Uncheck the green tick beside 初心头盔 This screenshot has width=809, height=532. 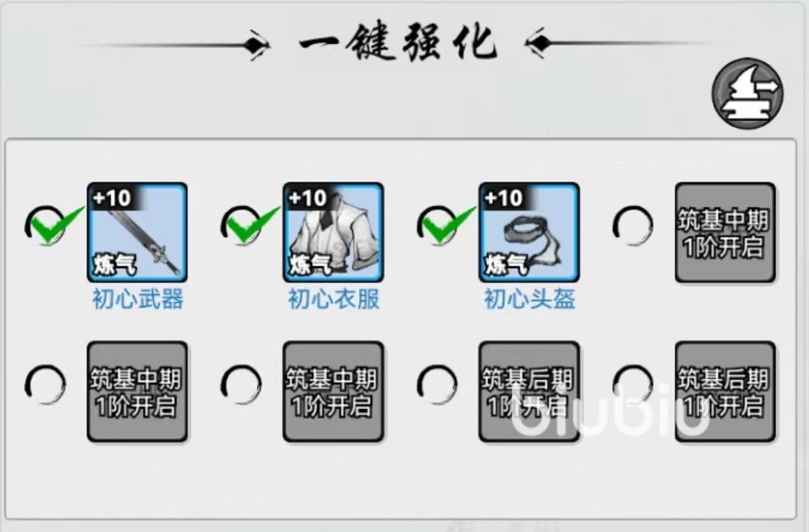pos(444,225)
